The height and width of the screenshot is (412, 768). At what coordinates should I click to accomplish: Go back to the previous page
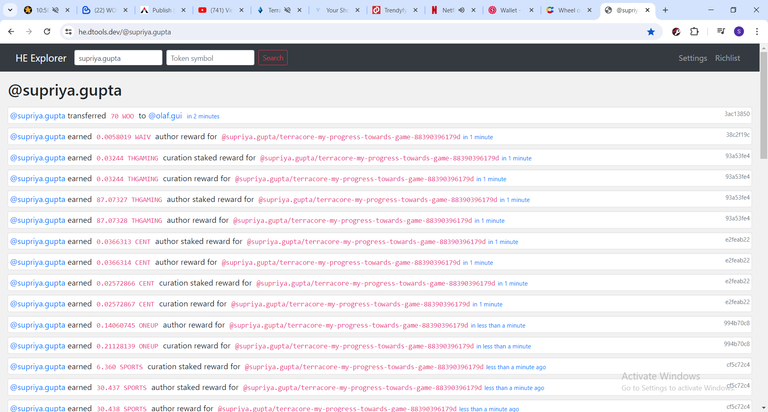[11, 31]
